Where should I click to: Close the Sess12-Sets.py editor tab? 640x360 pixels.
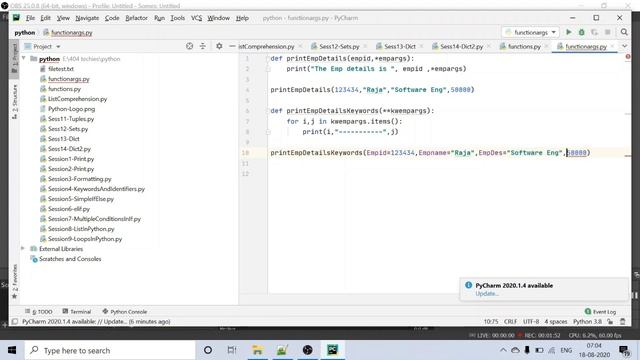365,47
